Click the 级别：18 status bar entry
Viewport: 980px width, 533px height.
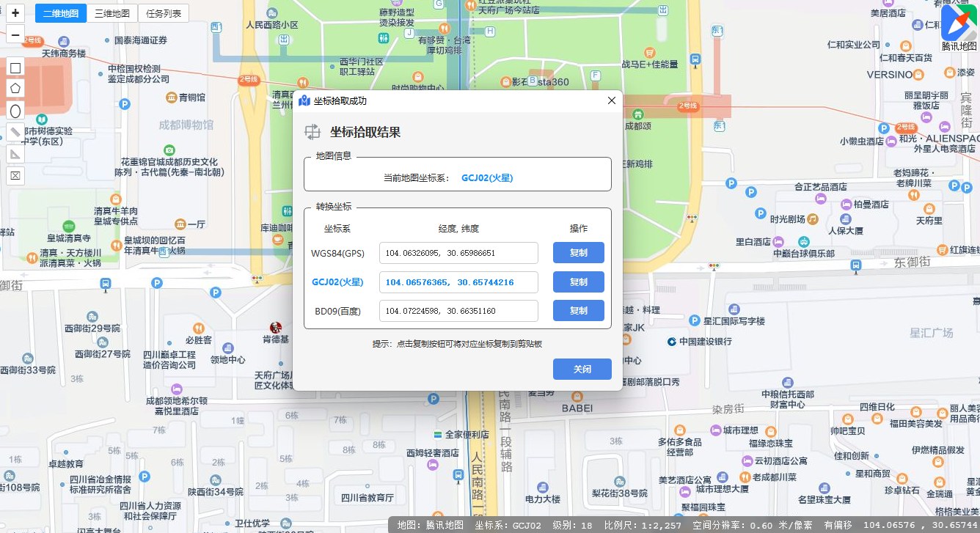(x=572, y=525)
